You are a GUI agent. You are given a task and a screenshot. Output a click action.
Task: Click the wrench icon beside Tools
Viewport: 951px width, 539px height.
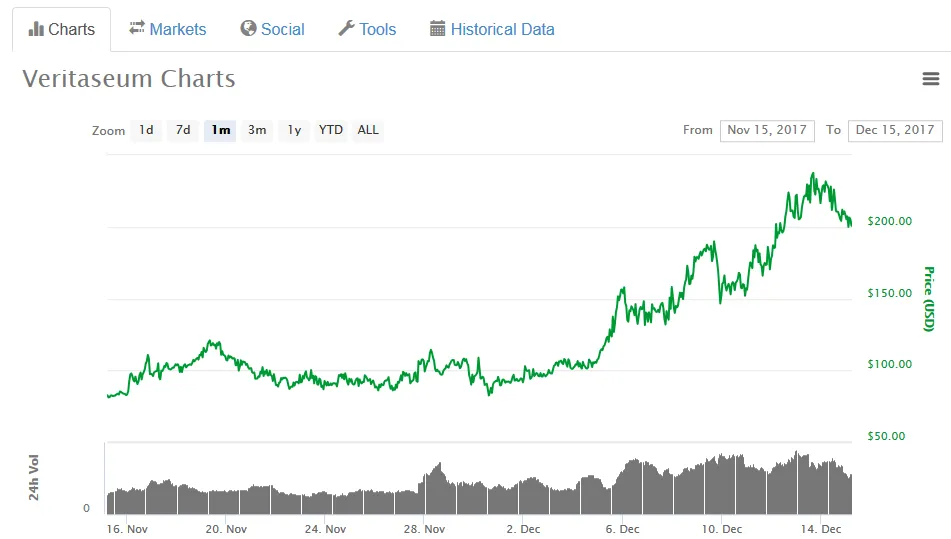pyautogui.click(x=346, y=28)
